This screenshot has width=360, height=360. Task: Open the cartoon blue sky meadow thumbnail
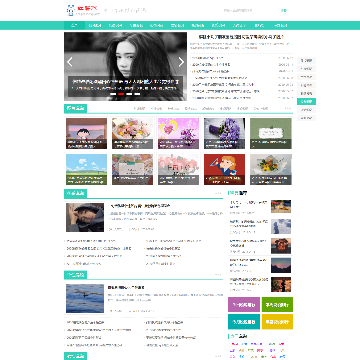86,169
